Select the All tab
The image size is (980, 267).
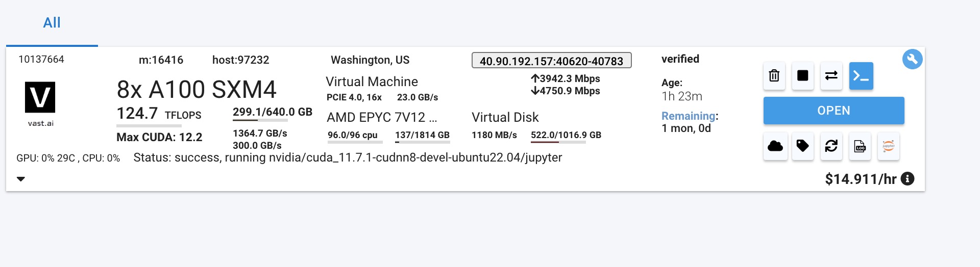52,23
